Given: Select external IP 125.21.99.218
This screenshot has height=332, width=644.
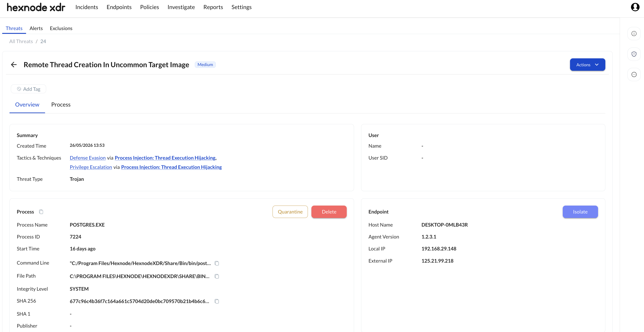Looking at the screenshot, I should click(x=437, y=261).
